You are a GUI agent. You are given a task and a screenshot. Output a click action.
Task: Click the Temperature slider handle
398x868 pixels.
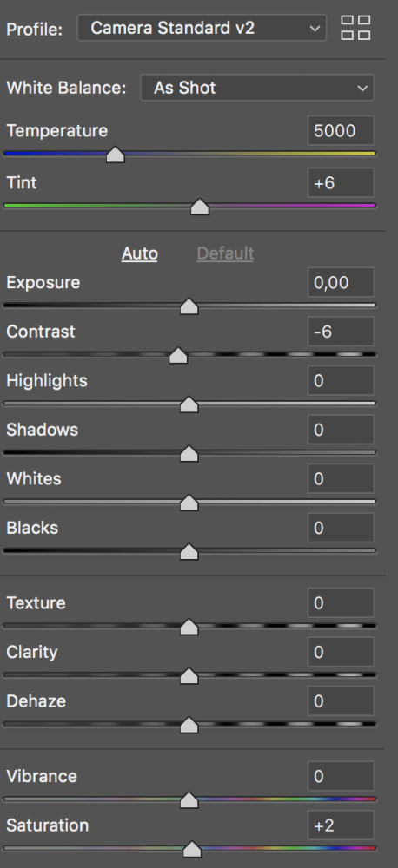[116, 155]
